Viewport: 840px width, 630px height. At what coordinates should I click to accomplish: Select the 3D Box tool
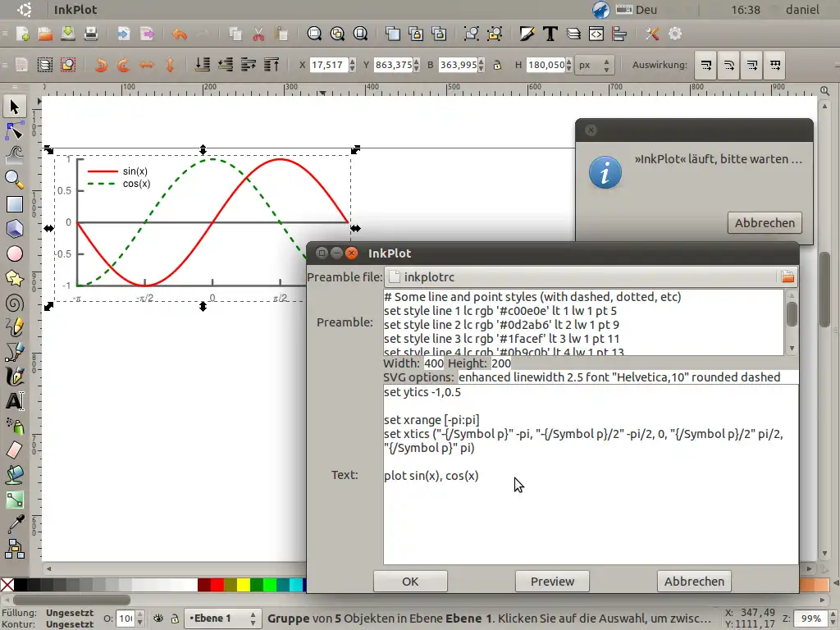click(15, 229)
